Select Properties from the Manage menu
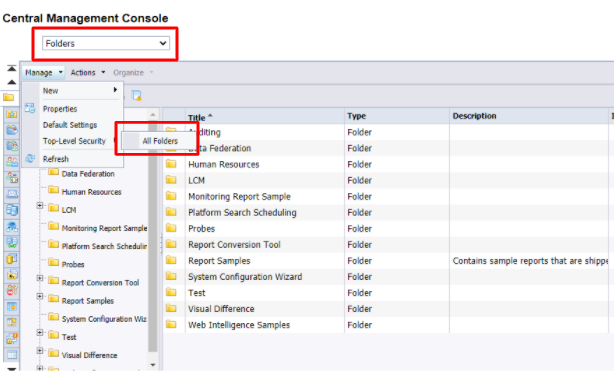The width and height of the screenshot is (614, 374). 60,109
